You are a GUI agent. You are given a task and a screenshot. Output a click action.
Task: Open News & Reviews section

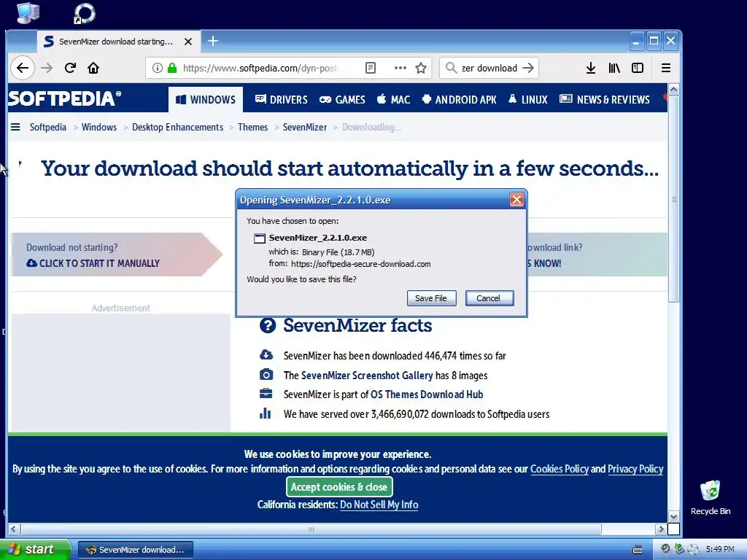pyautogui.click(x=605, y=99)
